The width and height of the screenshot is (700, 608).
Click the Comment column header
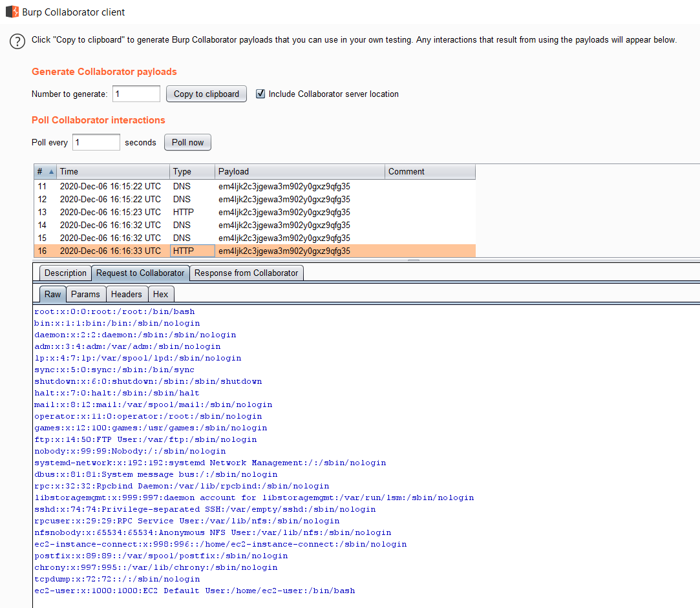(x=430, y=171)
